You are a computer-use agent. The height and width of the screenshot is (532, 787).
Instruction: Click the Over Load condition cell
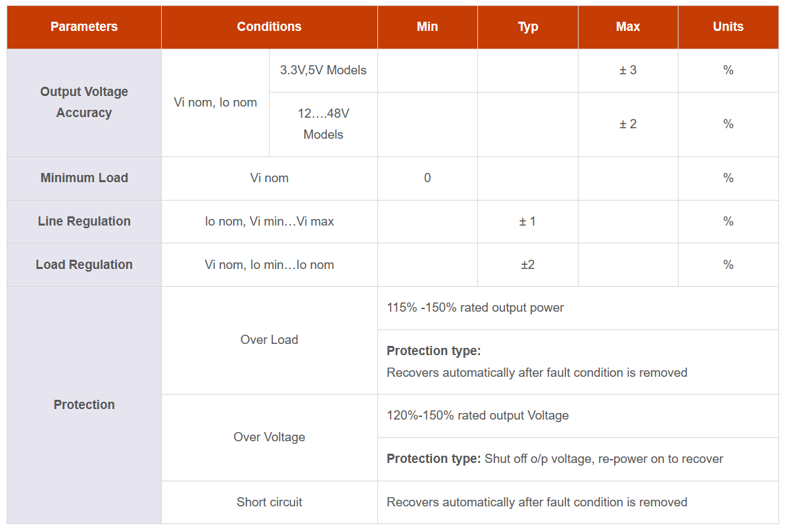coord(269,340)
